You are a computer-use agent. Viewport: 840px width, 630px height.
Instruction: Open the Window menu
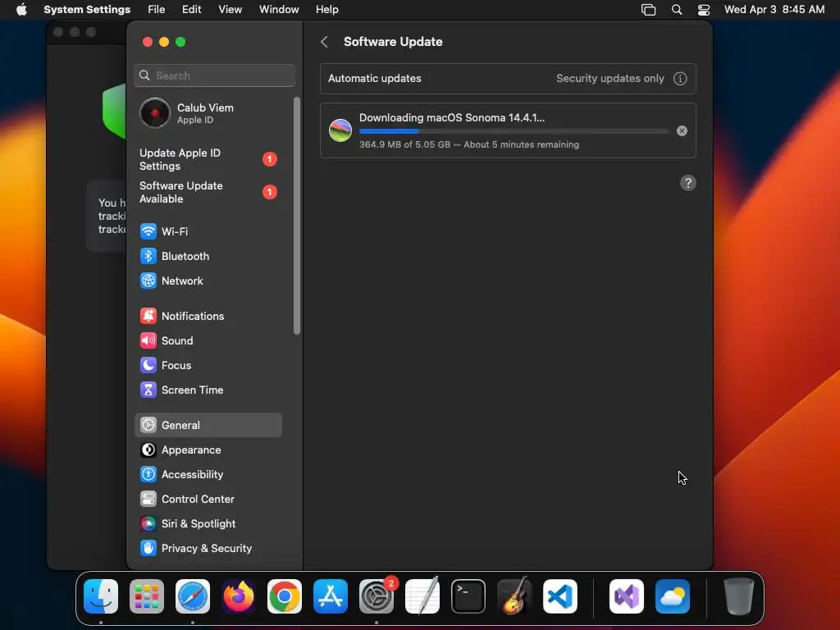pyautogui.click(x=279, y=10)
